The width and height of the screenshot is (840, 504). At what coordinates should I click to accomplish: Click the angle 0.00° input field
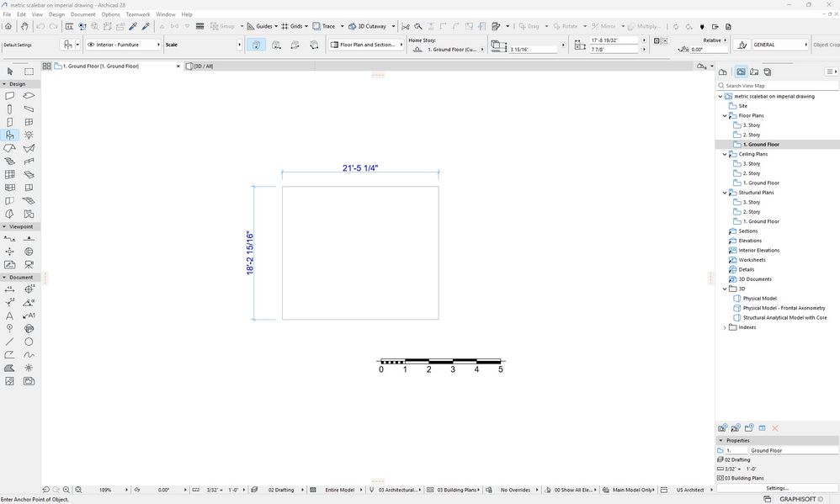click(x=708, y=50)
